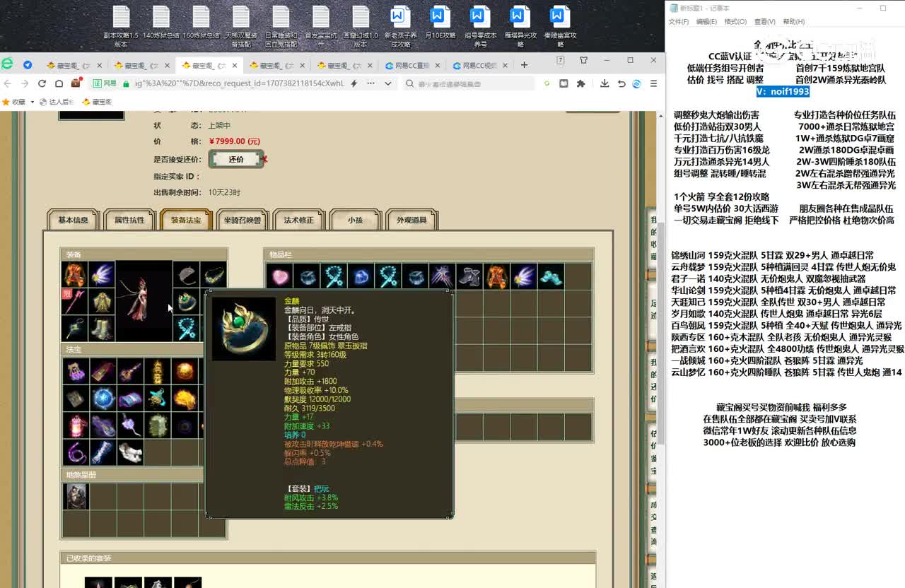
Task: Select the orange fire orb treasure
Action: tap(185, 371)
